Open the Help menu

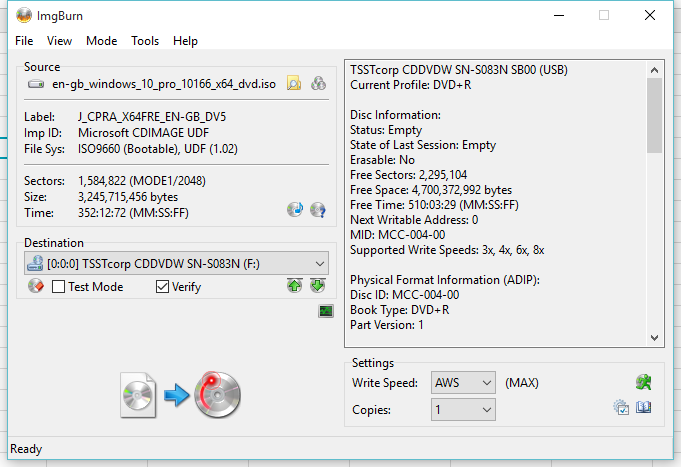[x=185, y=41]
